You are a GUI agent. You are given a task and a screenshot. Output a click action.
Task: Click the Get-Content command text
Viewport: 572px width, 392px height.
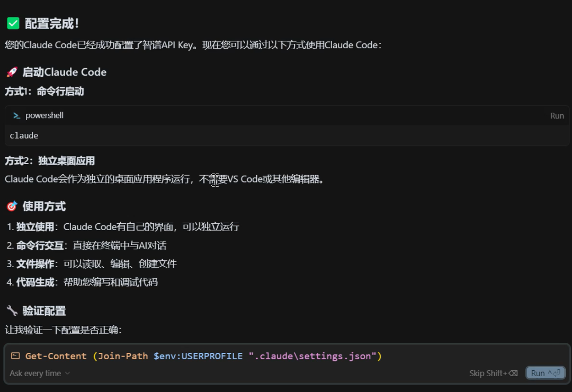[203, 356]
